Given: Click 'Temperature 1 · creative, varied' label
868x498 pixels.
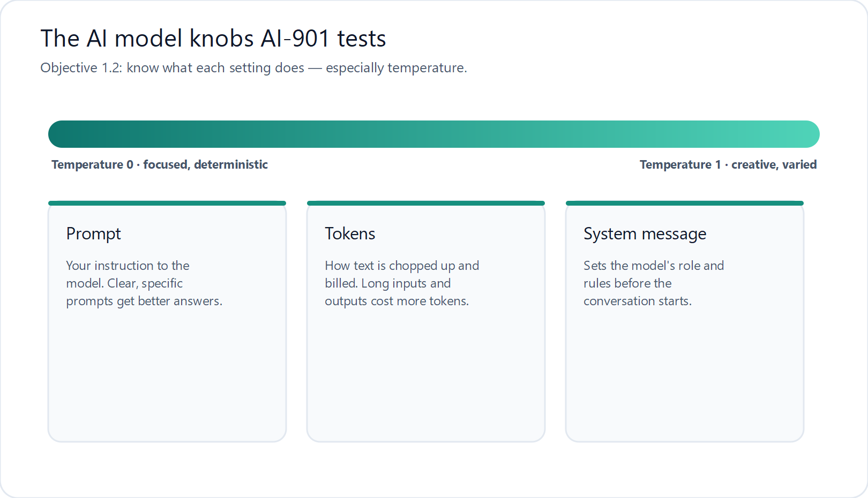Looking at the screenshot, I should (x=728, y=164).
